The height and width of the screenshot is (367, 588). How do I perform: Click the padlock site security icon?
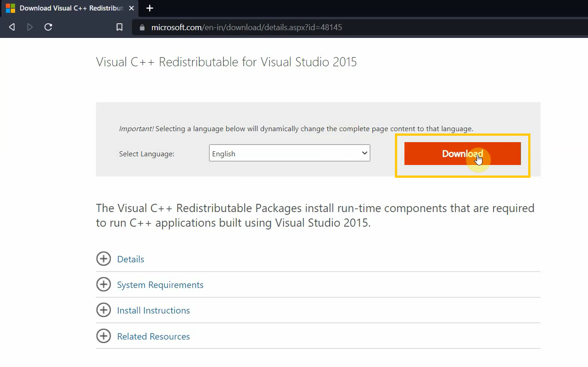(x=142, y=27)
